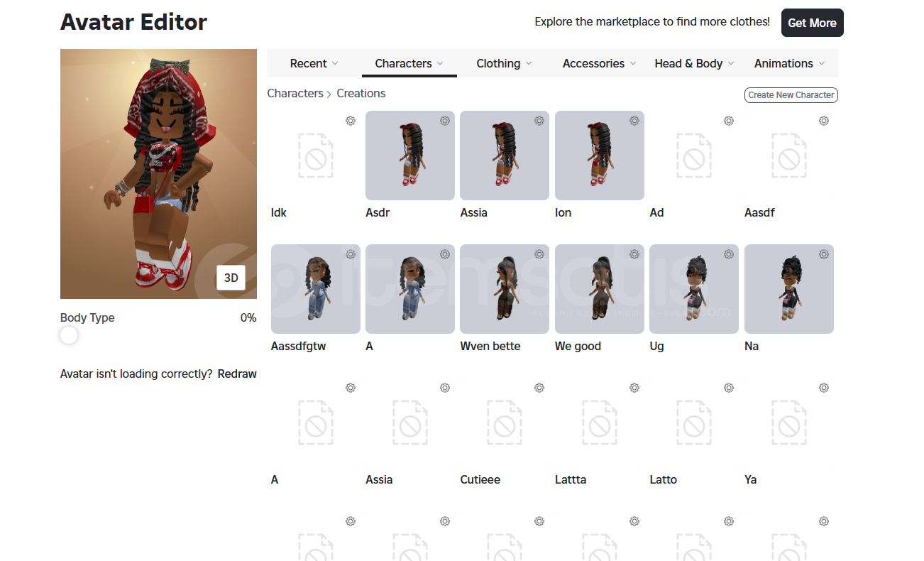Click the Body Type slider handle
The height and width of the screenshot is (561, 924).
point(69,335)
